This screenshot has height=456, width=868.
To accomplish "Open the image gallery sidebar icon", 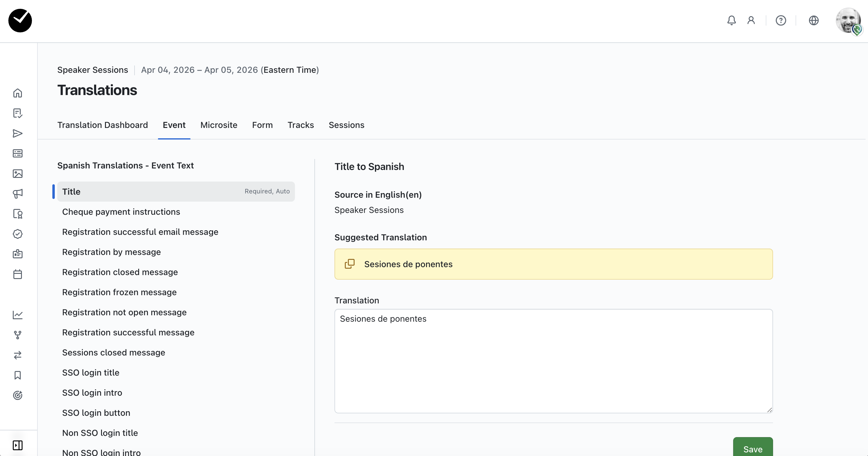I will click(x=18, y=174).
